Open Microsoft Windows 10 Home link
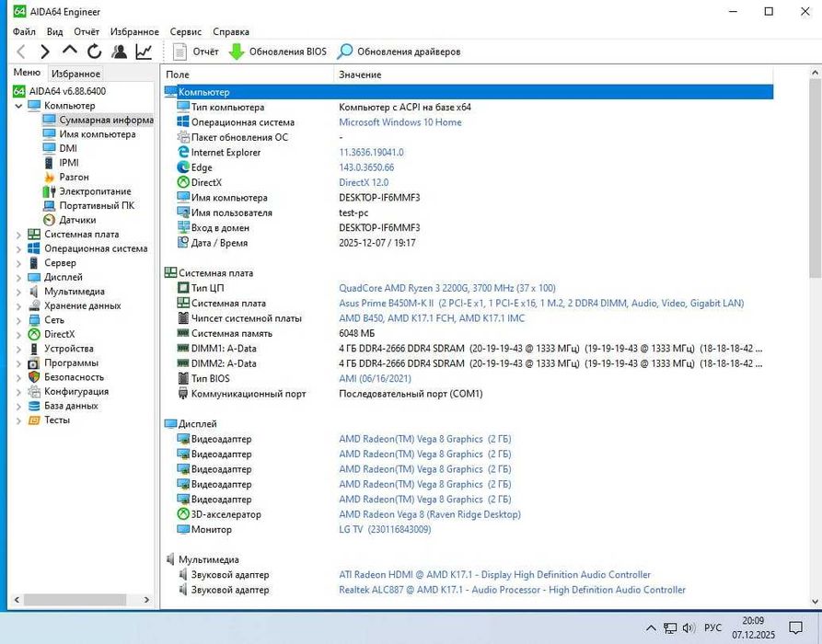This screenshot has width=822, height=644. coord(400,122)
